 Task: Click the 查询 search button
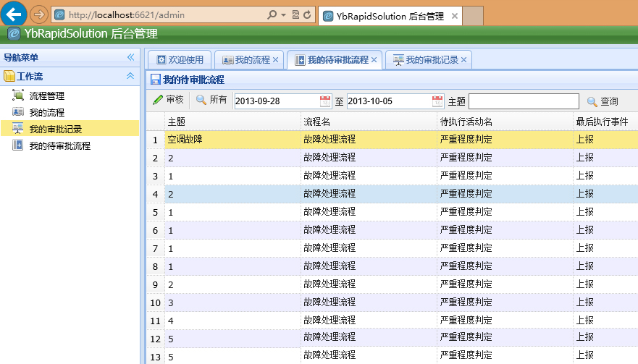(x=603, y=101)
